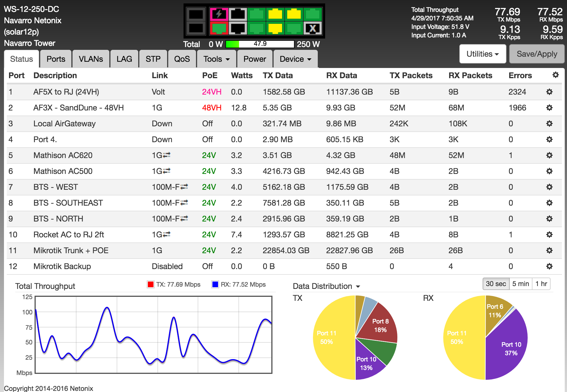Switch to the VLANs tab

pos(91,59)
